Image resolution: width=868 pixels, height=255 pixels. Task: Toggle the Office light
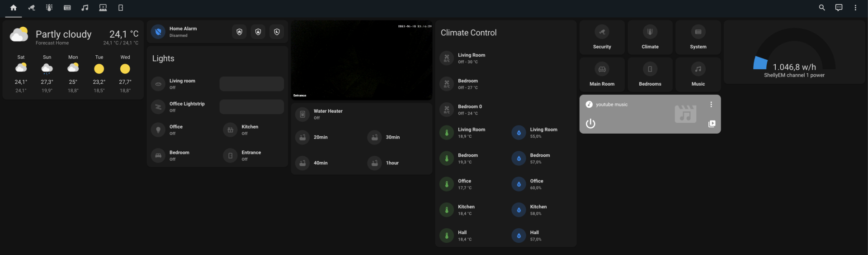tap(158, 130)
